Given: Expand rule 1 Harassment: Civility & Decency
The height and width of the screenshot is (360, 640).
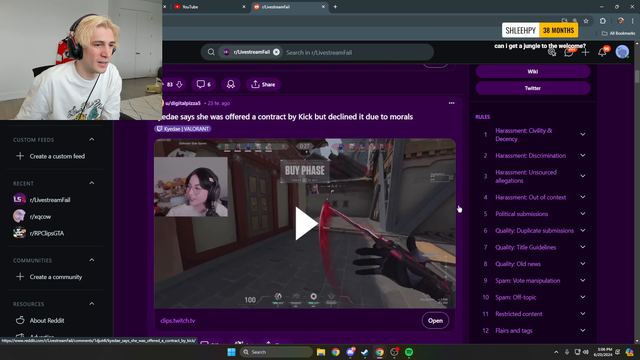Looking at the screenshot, I should (x=582, y=134).
